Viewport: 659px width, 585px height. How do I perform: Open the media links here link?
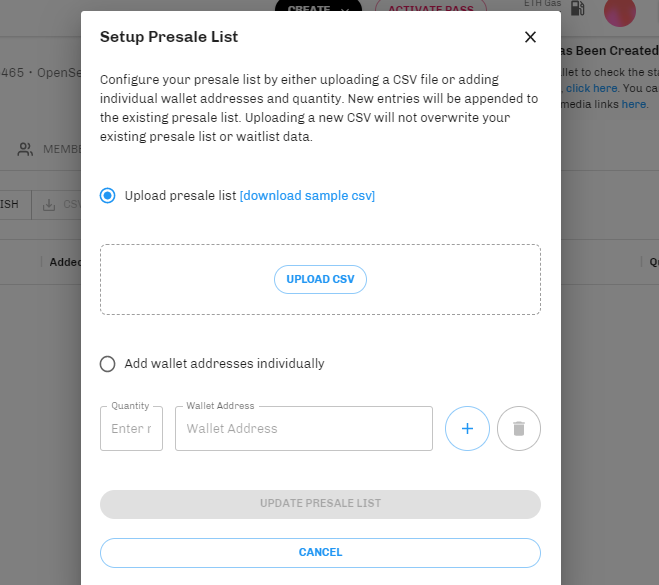pos(634,104)
